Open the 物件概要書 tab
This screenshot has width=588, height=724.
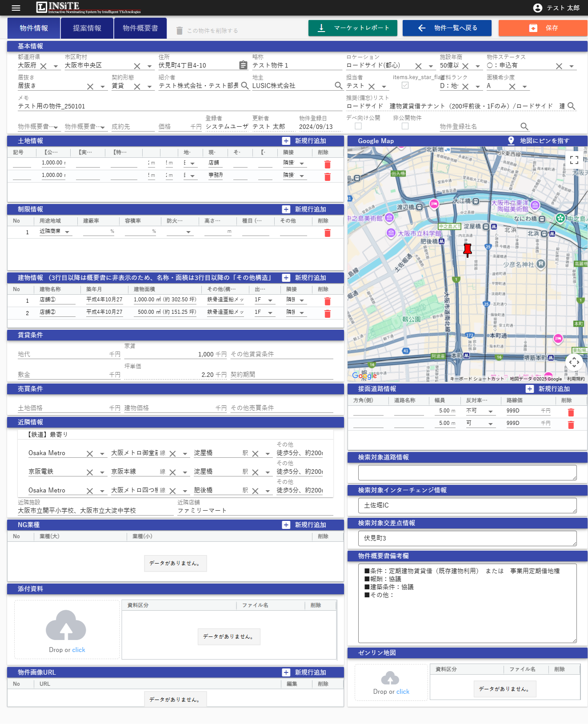[x=140, y=28]
